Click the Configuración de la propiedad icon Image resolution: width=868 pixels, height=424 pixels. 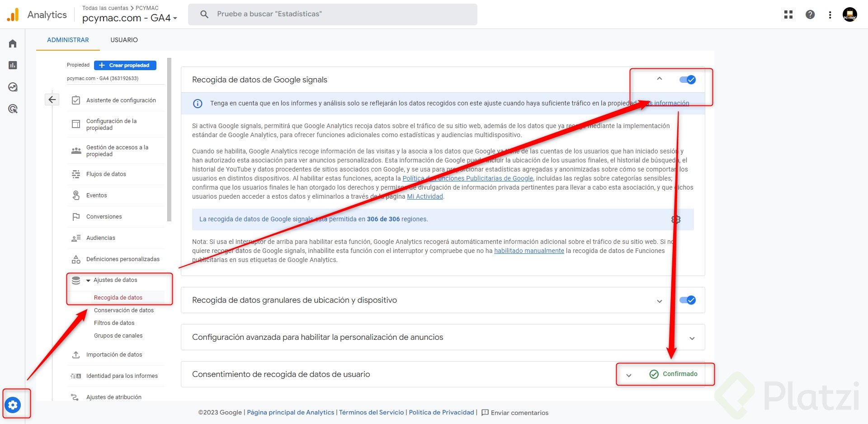76,124
